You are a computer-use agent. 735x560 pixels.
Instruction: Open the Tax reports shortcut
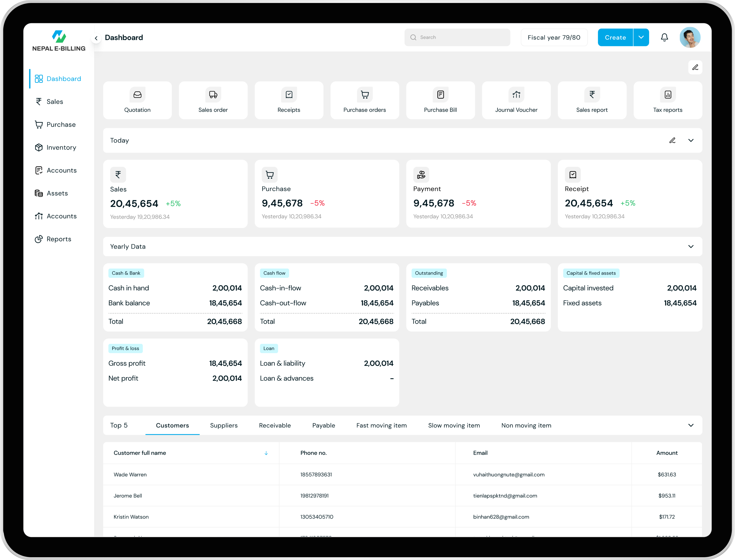[668, 100]
